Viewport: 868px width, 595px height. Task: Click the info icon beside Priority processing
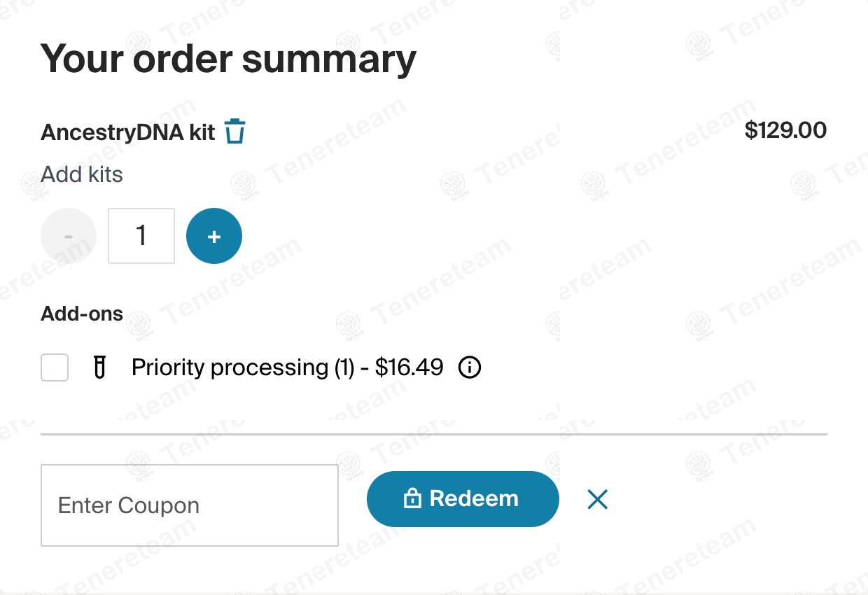470,367
